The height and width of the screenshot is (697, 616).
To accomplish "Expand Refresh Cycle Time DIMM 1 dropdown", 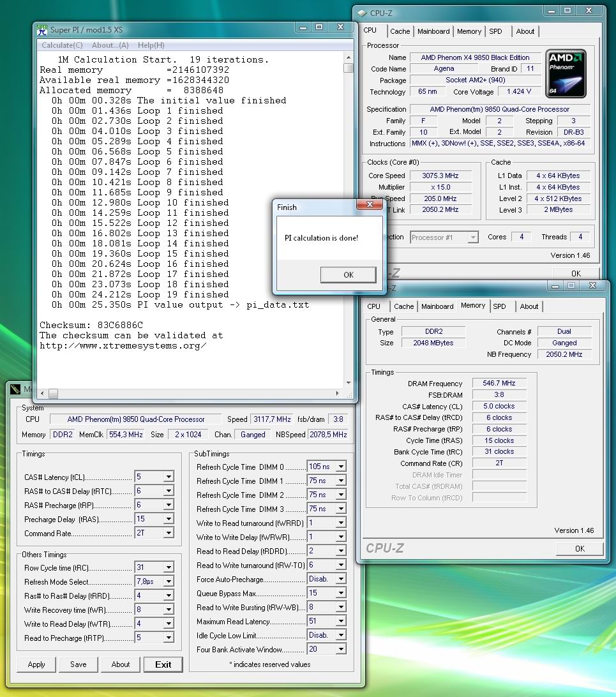I will pyautogui.click(x=341, y=481).
